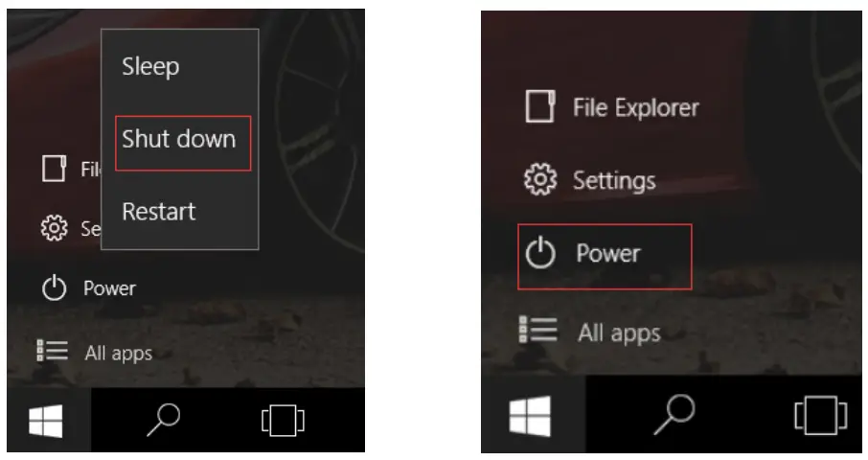Open Task View icon in left taskbar
Screen dimensions: 868x460
point(283,420)
